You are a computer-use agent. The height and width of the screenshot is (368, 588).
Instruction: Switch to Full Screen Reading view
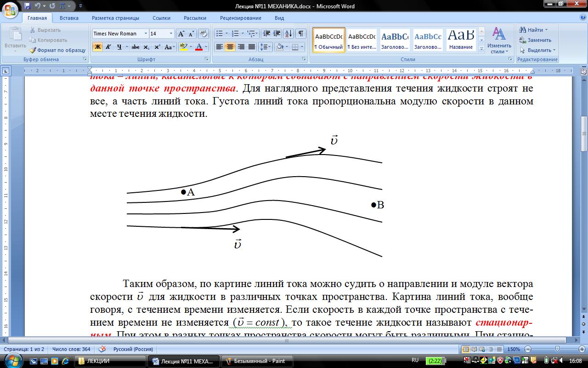(475, 349)
